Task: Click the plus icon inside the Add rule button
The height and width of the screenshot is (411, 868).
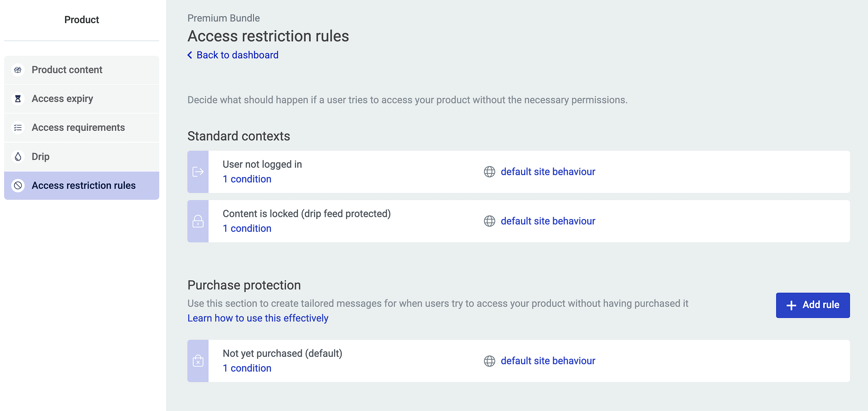Action: [791, 305]
